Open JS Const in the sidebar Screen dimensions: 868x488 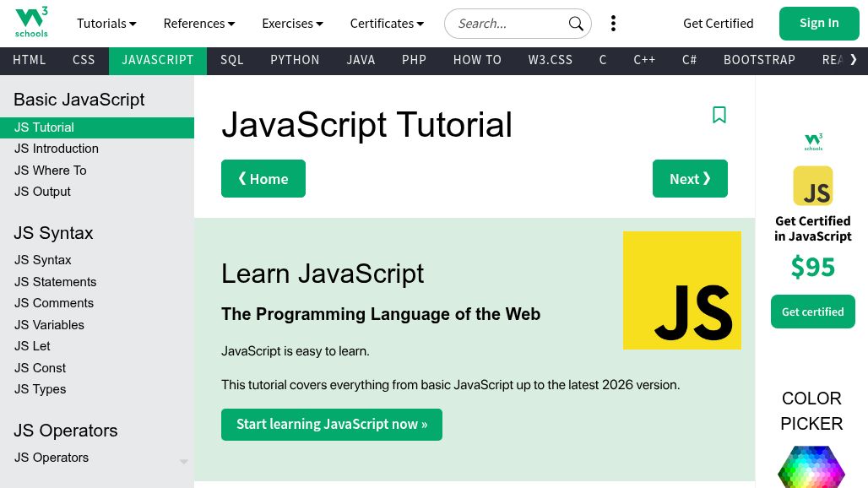click(97, 368)
